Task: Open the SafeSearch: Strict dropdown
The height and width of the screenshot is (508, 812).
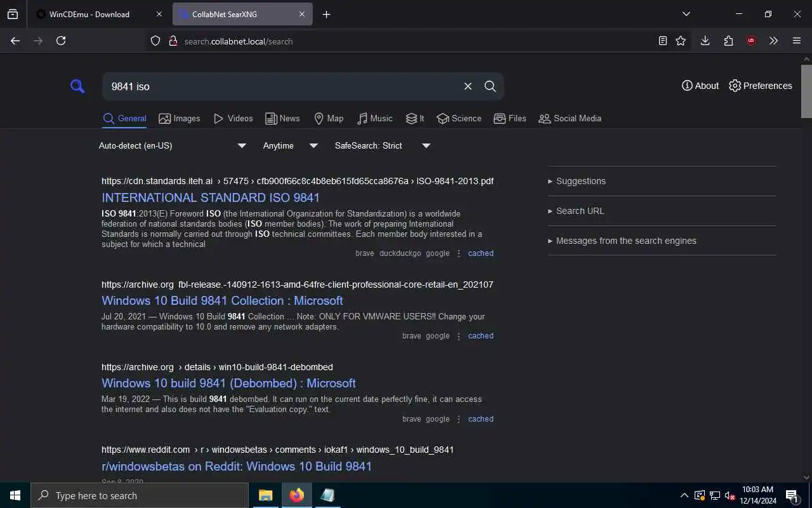Action: [x=383, y=146]
